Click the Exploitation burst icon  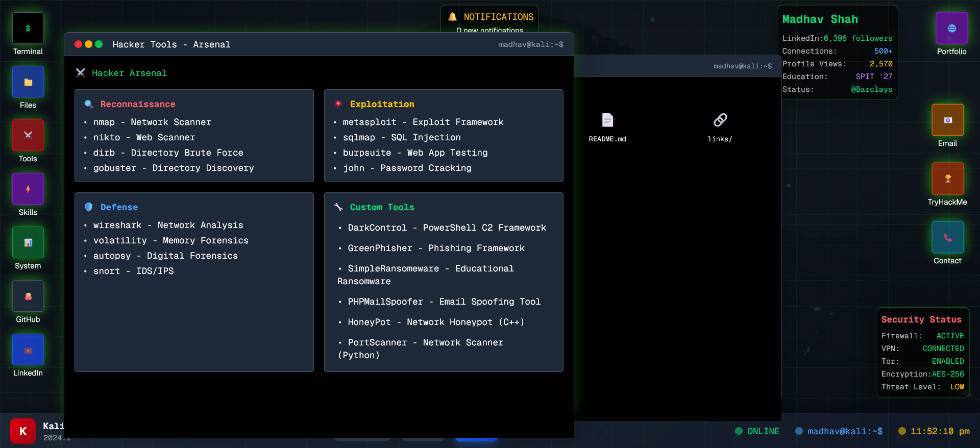[x=338, y=104]
